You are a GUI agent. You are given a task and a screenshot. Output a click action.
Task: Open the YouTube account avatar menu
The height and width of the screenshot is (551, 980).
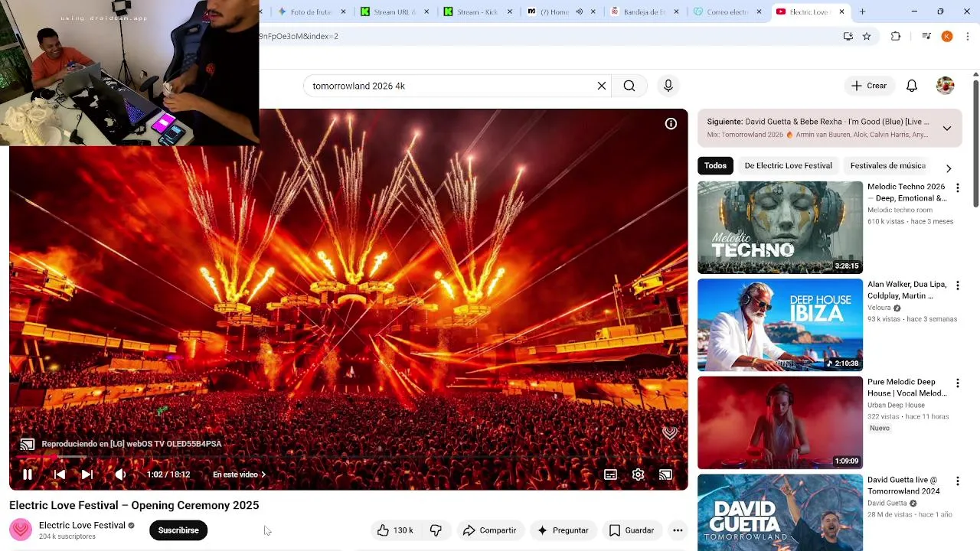[x=946, y=86]
